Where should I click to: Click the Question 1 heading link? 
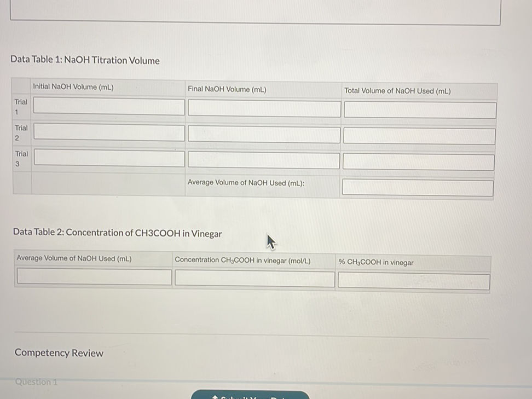point(35,382)
